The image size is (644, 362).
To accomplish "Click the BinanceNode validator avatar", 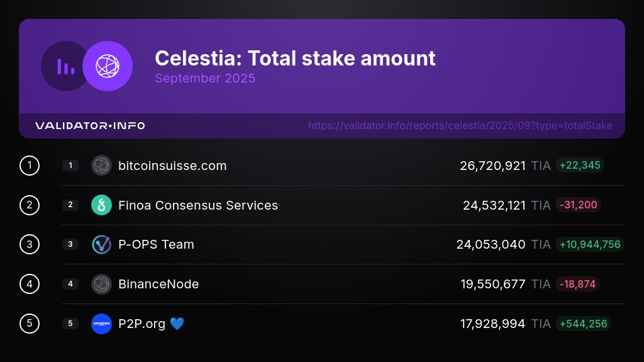I will coord(101,284).
